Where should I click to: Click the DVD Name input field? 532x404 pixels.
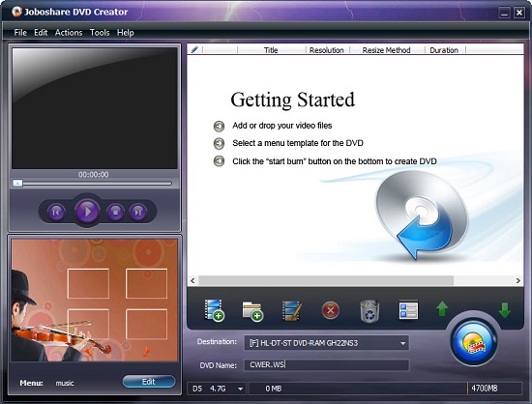pos(326,365)
